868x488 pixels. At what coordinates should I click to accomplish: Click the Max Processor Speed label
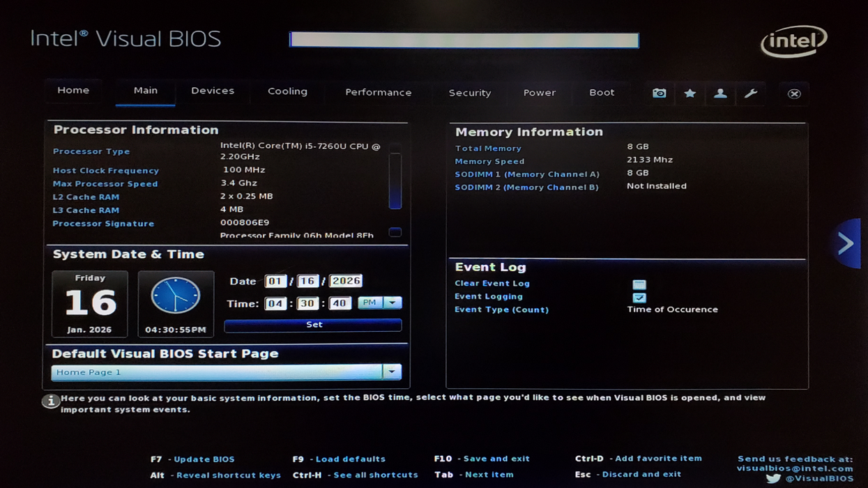point(105,184)
